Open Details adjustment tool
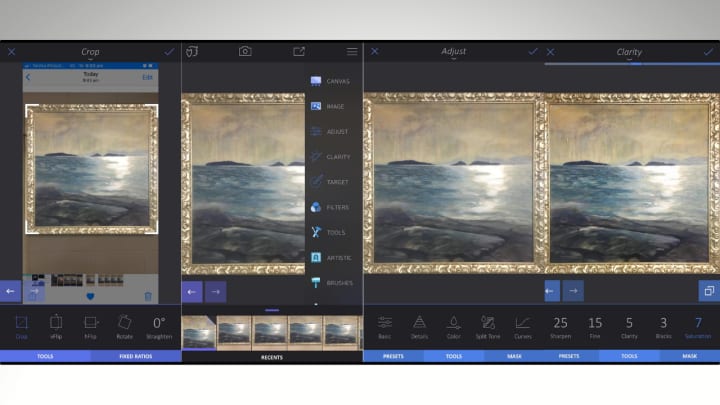Viewport: 720px width, 405px height. [x=419, y=327]
